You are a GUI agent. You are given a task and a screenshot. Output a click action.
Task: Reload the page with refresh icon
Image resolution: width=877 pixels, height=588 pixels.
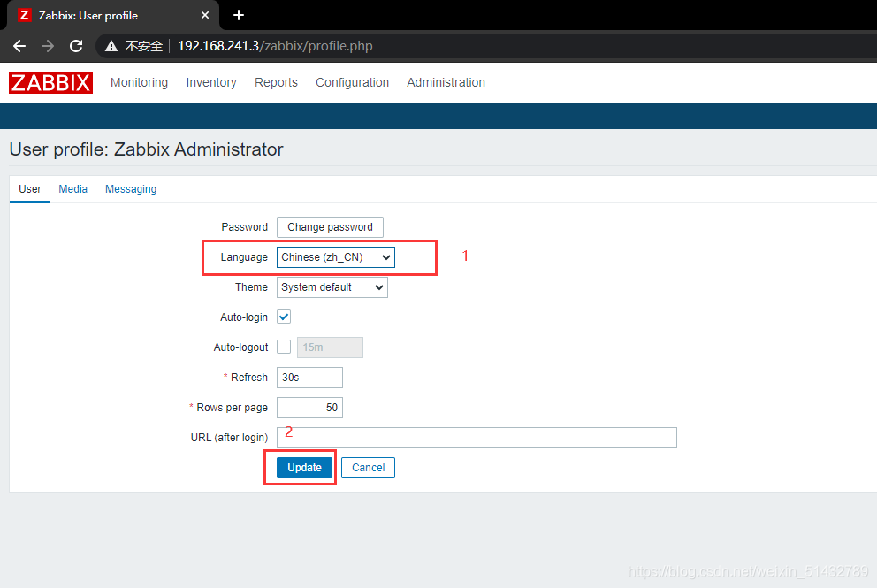click(x=77, y=46)
